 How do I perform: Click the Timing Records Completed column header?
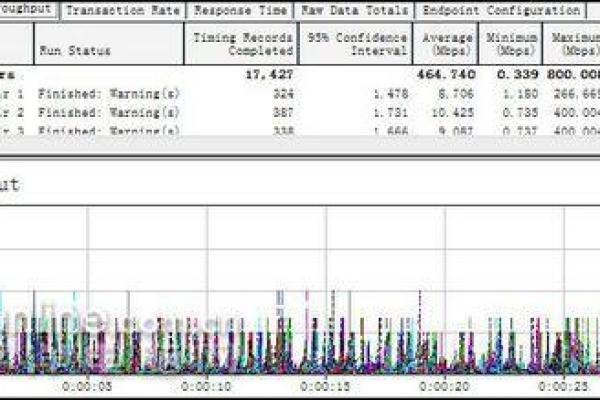click(x=241, y=43)
